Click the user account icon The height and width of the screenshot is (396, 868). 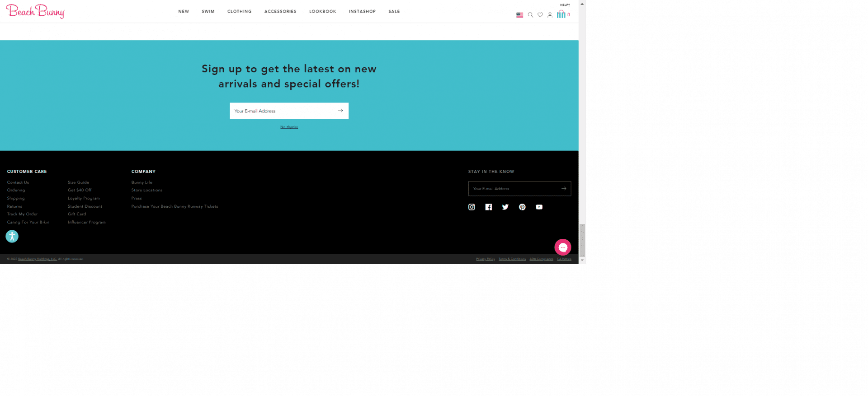[x=550, y=15]
